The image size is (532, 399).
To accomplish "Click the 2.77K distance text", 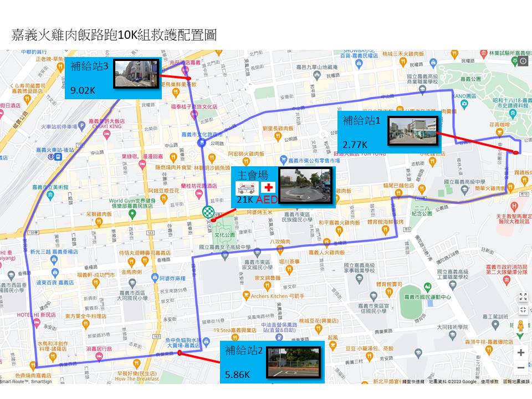I will click(x=355, y=145).
